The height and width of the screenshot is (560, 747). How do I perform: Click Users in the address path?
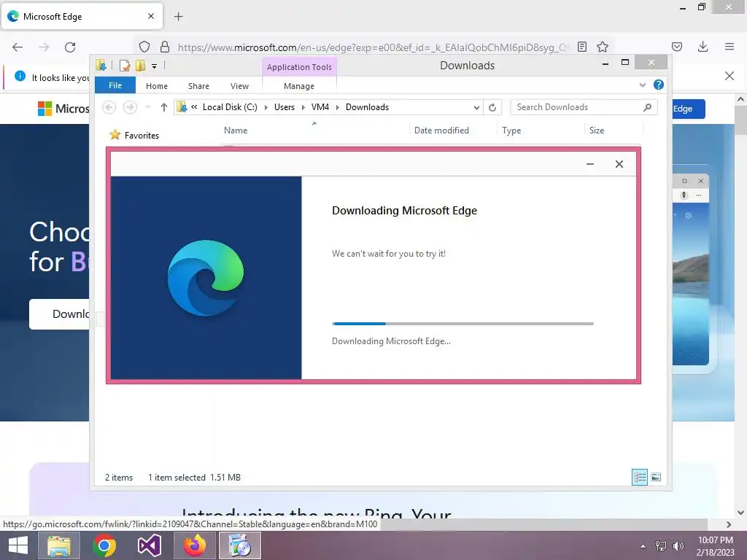coord(285,107)
